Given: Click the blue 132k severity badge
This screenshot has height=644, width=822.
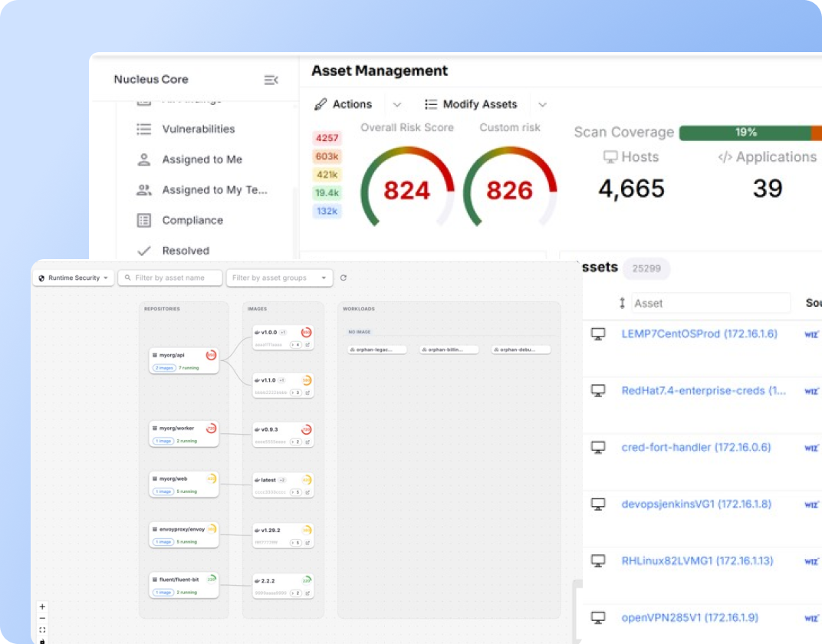Looking at the screenshot, I should point(327,211).
